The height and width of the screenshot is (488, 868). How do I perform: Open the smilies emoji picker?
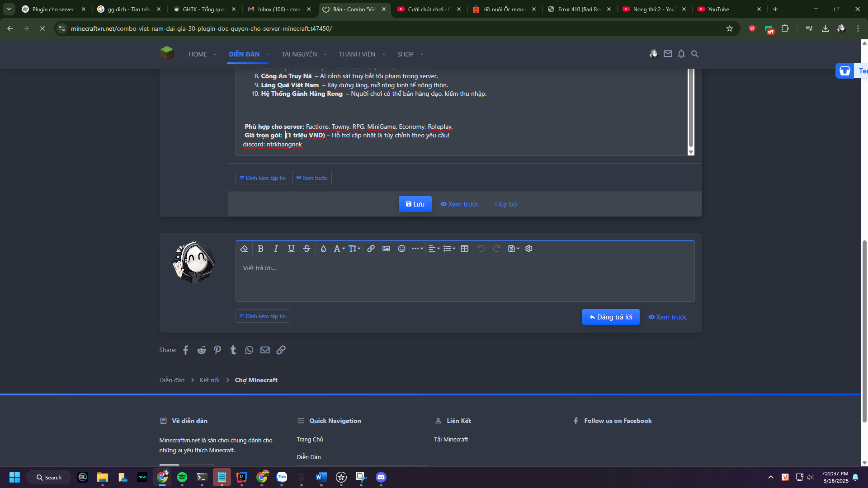[x=401, y=249]
